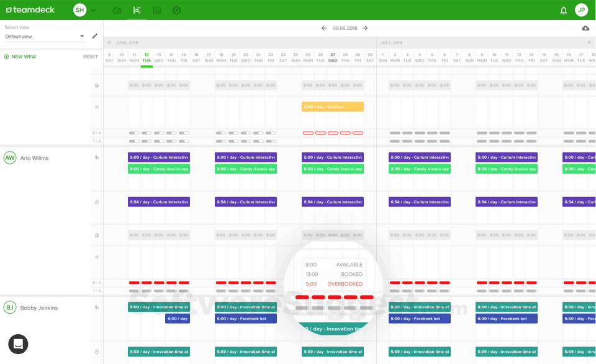Select the Bobby Jenkins name

tap(38, 308)
